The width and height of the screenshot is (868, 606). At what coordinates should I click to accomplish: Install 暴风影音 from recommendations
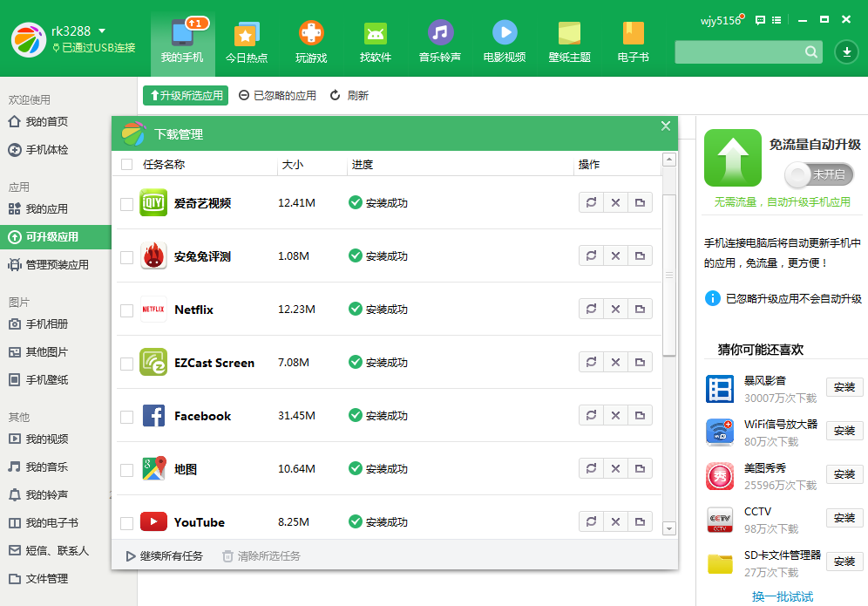pyautogui.click(x=844, y=387)
